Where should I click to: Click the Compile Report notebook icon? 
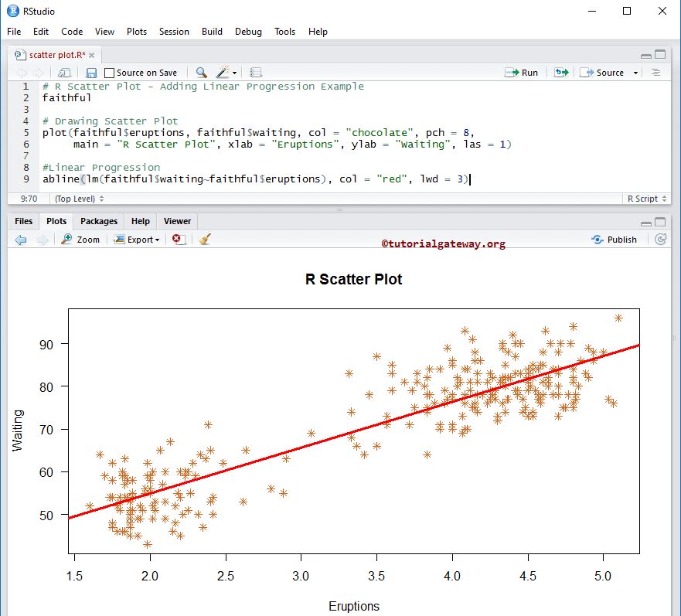coord(256,71)
